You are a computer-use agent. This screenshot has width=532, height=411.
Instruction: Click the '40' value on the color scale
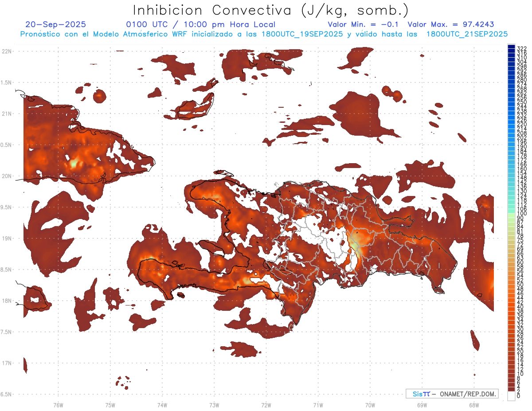[520, 307]
